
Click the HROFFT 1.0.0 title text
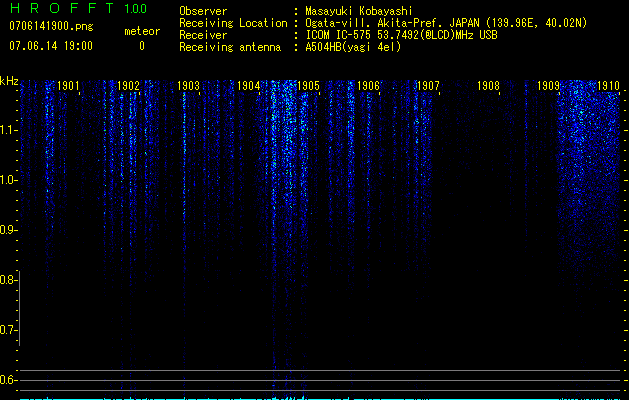coord(78,8)
